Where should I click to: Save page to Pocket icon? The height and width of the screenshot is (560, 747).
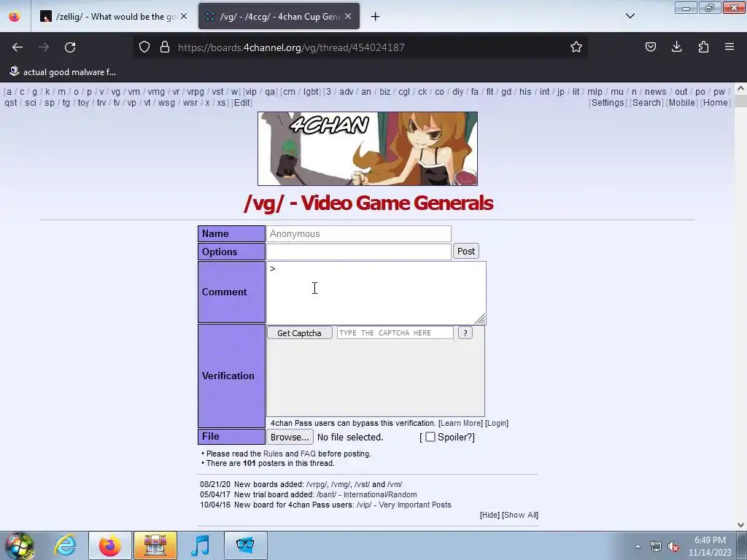click(x=650, y=47)
